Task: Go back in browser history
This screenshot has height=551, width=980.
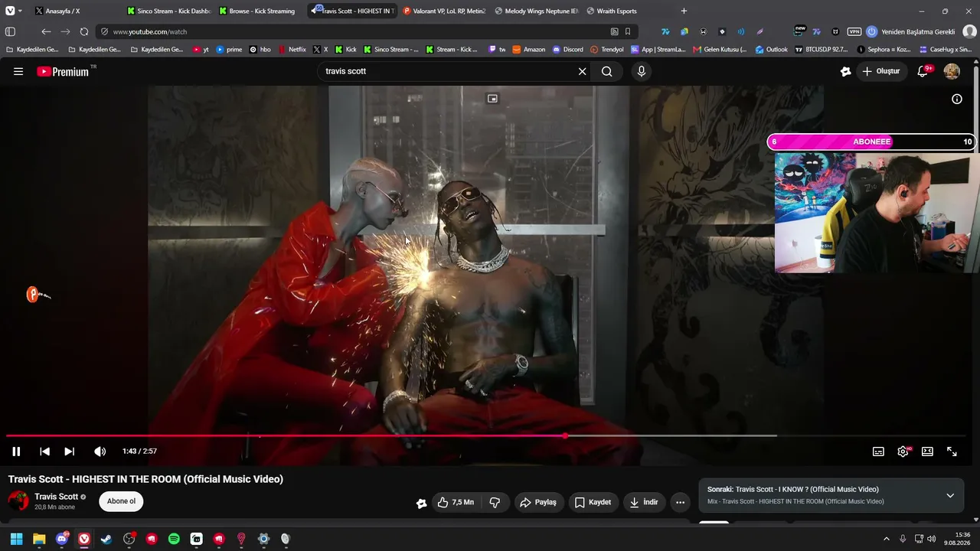Action: tap(46, 31)
